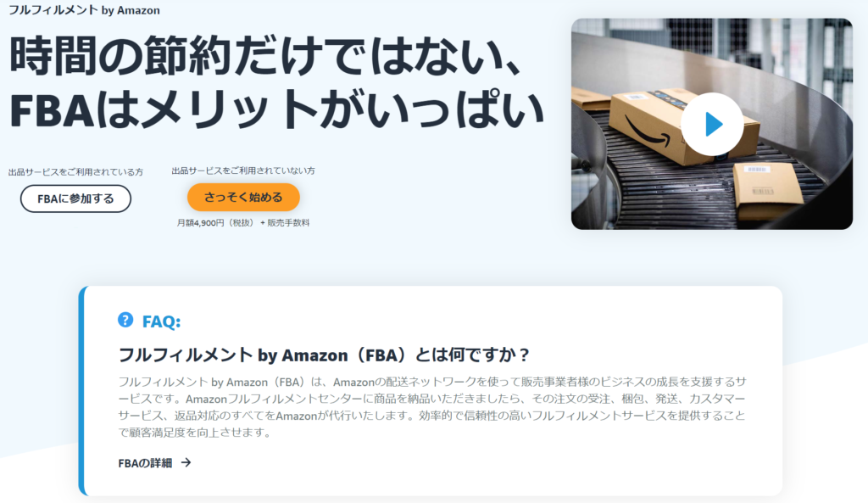Click the arrow icon beside FBAの詳細
The width and height of the screenshot is (868, 503).
[x=186, y=462]
